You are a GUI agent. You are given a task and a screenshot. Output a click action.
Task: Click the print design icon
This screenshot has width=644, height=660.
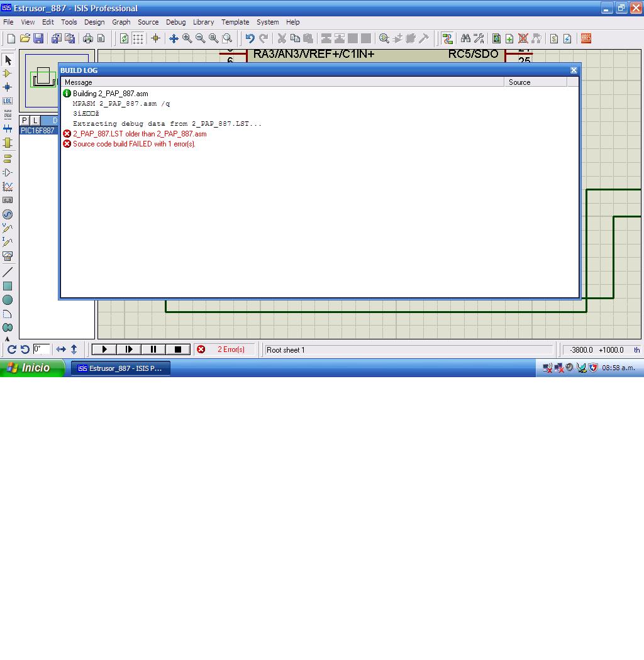87,39
